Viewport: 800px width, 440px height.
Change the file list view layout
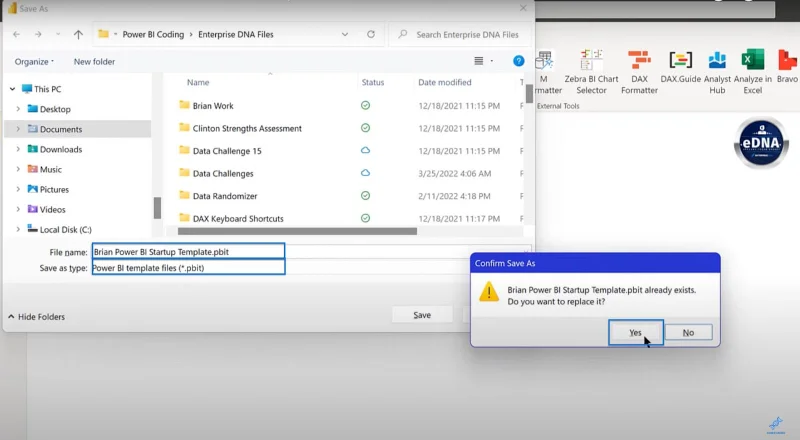(479, 61)
